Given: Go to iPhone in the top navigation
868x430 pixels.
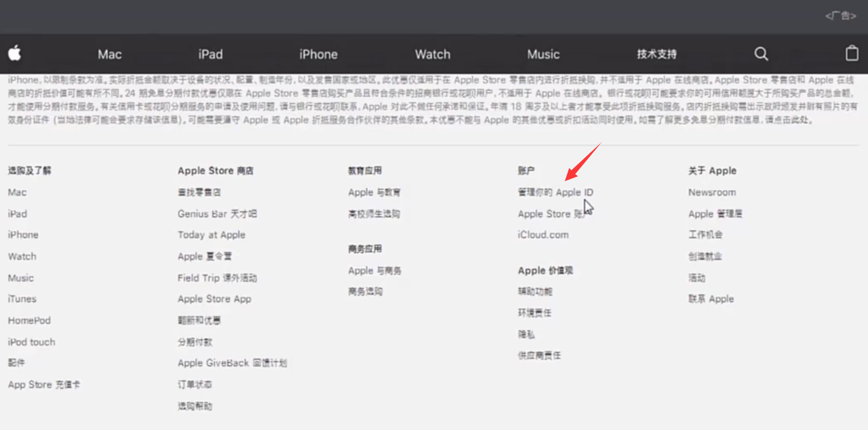Looking at the screenshot, I should click(318, 55).
